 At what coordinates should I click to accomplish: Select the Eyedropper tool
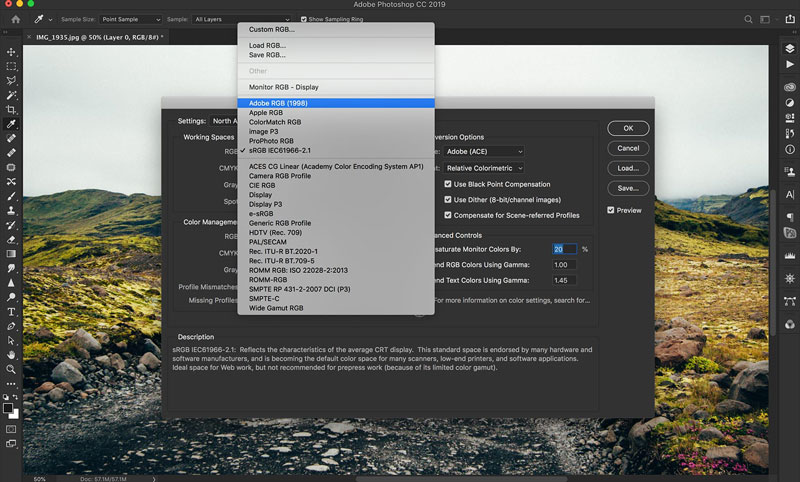tap(11, 124)
